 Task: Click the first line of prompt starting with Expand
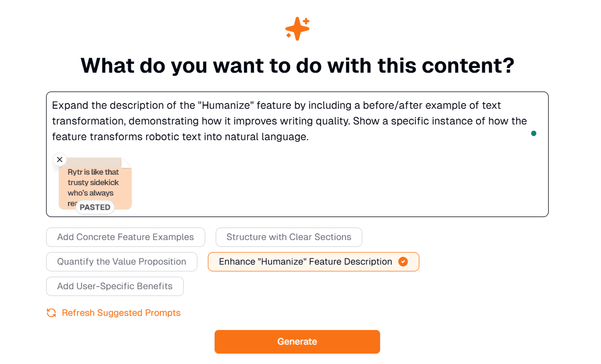(276, 105)
